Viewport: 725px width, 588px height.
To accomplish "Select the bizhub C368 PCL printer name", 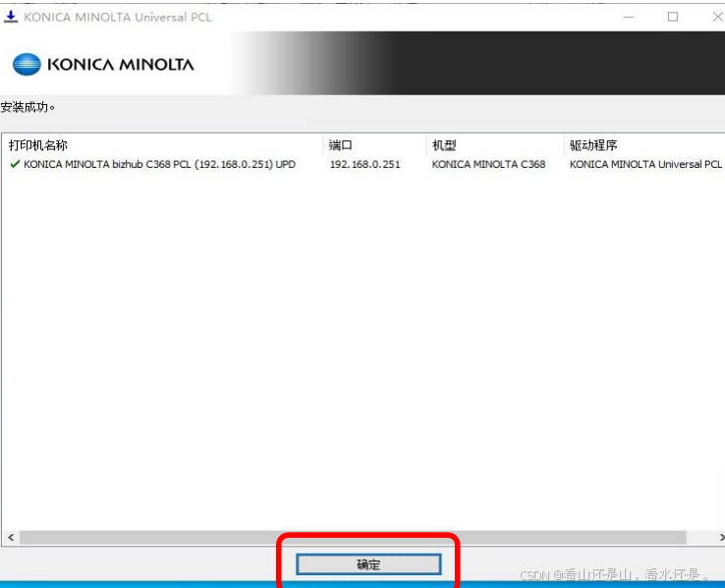I will (x=159, y=165).
